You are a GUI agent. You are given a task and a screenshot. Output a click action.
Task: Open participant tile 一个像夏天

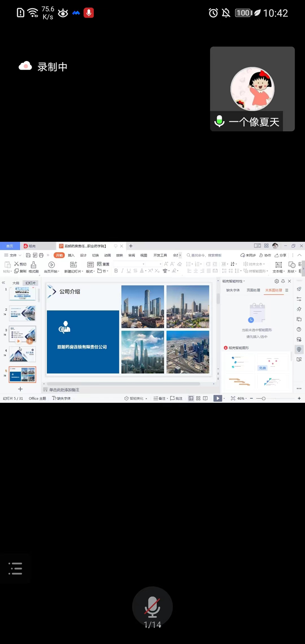[x=252, y=89]
